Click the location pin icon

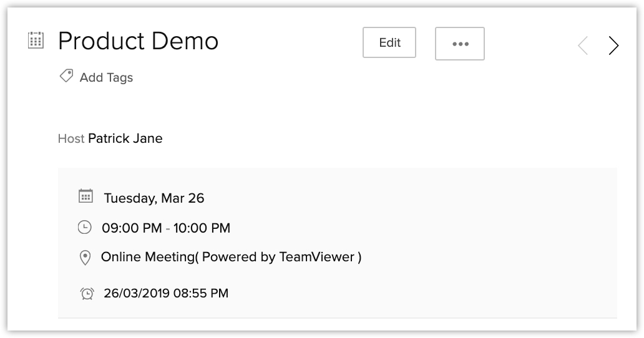pos(85,258)
